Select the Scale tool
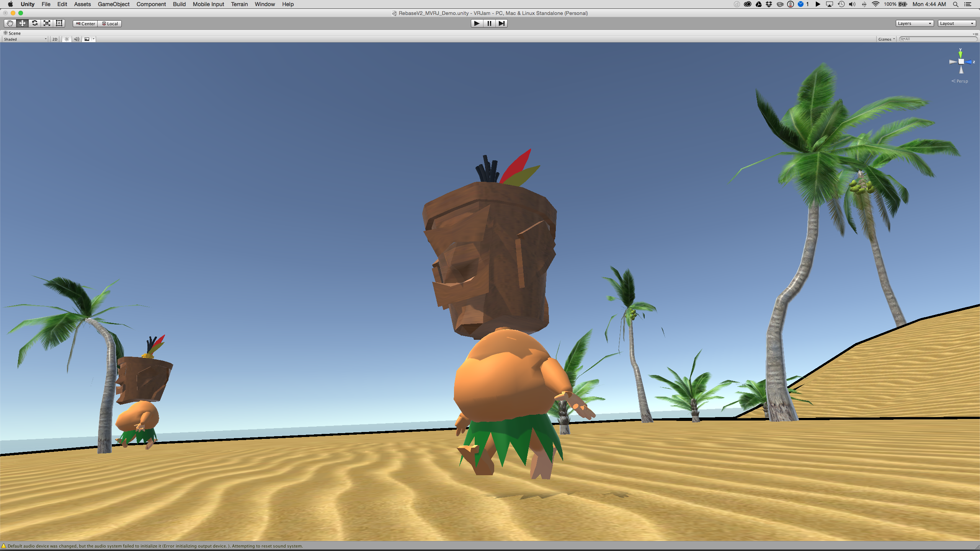 click(x=47, y=23)
